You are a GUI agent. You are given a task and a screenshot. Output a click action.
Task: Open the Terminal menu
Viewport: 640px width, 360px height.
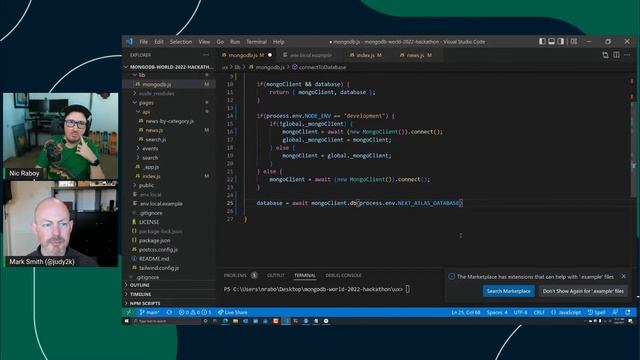pos(256,42)
